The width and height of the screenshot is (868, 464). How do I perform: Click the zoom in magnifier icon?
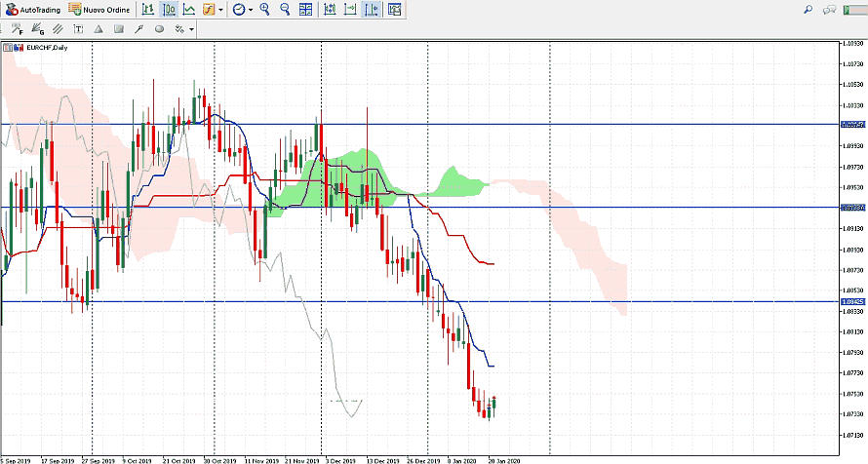point(265,9)
